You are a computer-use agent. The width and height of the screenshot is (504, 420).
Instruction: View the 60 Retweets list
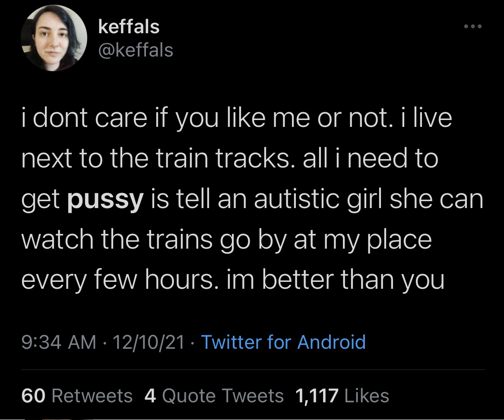(77, 395)
